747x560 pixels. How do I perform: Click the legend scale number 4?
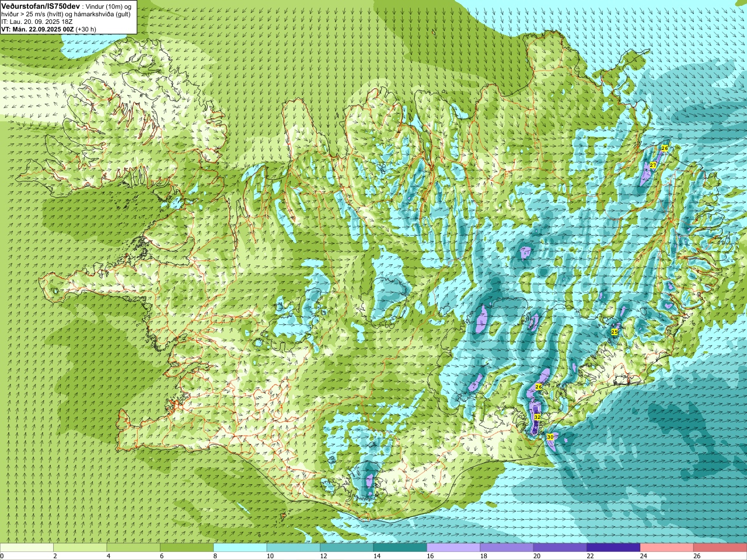point(109,556)
